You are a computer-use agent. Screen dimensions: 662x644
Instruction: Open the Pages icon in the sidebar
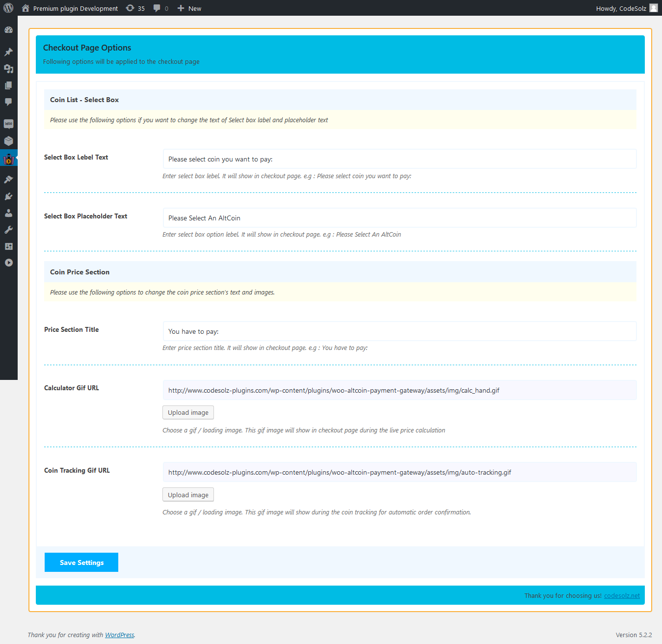tap(8, 85)
